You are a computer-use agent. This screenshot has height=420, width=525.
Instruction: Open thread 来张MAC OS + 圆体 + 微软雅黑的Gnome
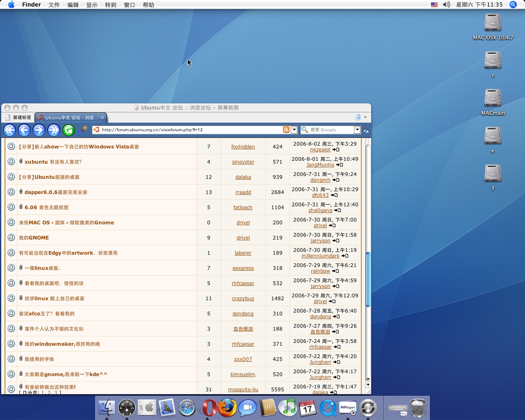tap(66, 223)
